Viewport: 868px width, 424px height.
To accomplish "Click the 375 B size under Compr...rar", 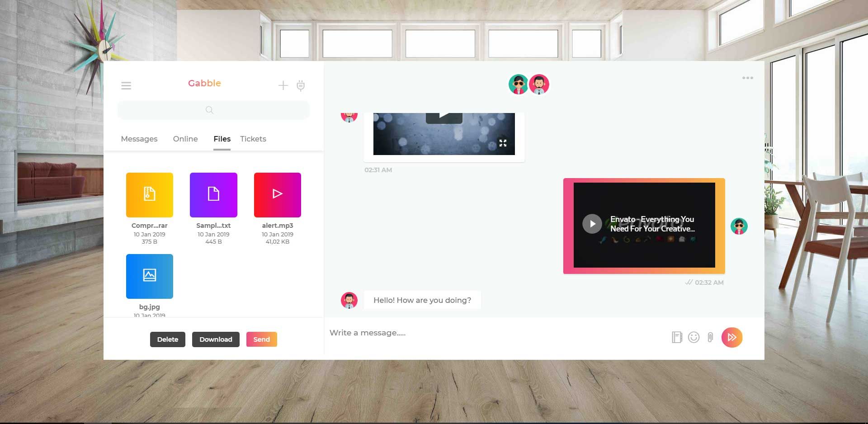I will [150, 242].
